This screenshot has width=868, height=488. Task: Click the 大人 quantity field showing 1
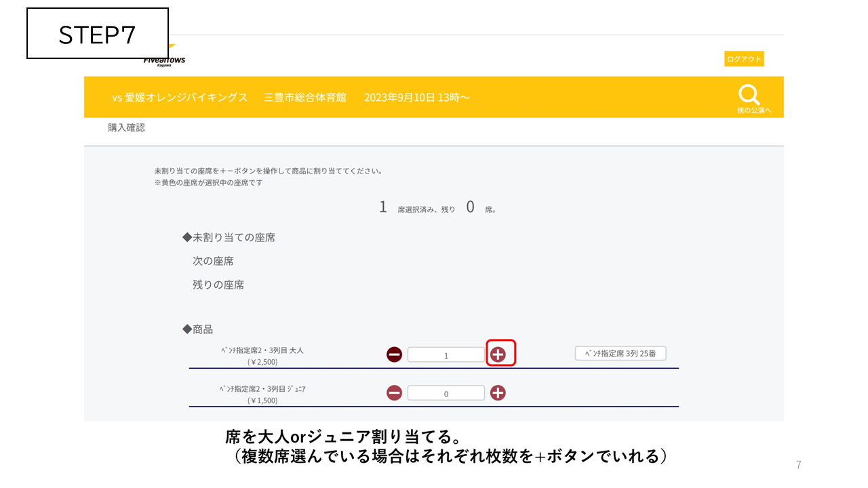[446, 354]
